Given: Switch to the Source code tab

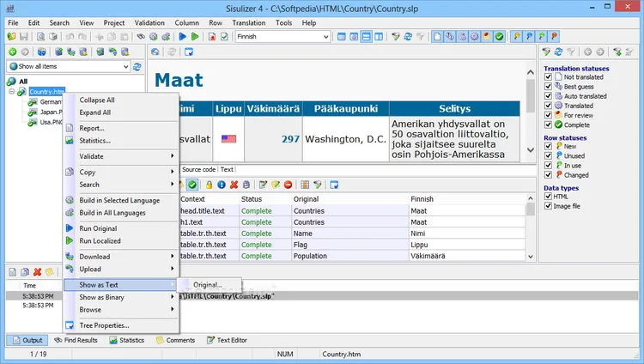Looking at the screenshot, I should tap(199, 169).
